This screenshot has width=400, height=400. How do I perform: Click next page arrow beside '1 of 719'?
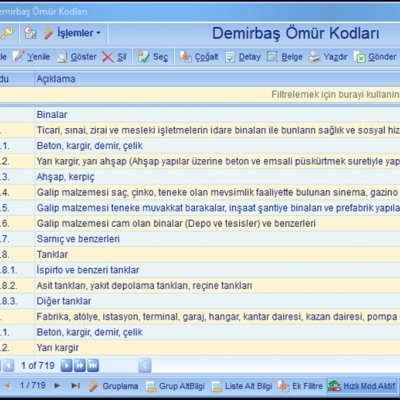67,365
